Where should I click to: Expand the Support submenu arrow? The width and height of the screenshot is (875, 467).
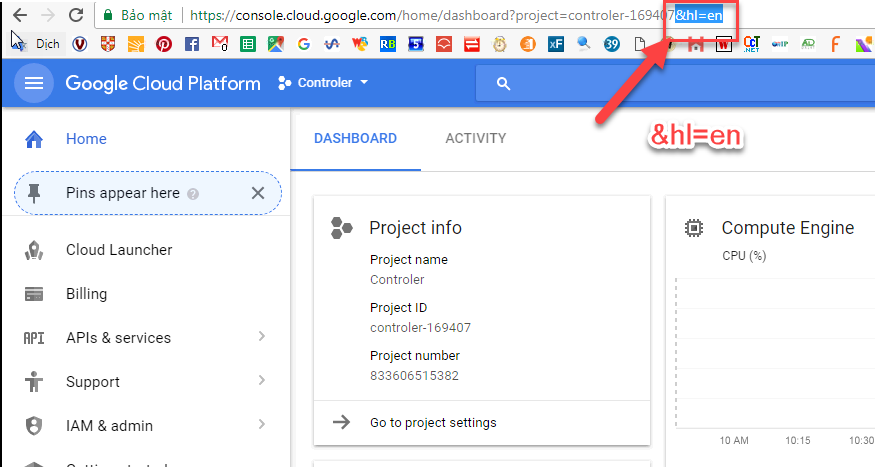(x=262, y=380)
